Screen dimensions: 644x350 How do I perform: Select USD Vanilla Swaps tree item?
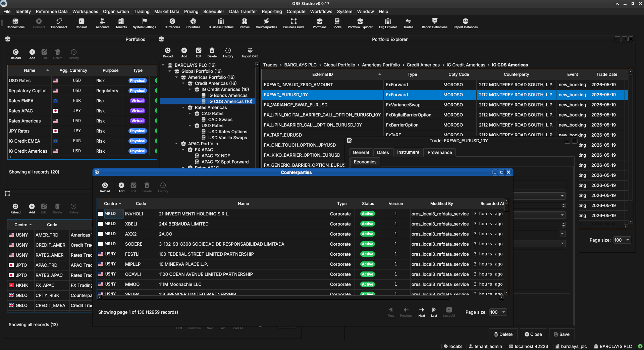(x=227, y=138)
